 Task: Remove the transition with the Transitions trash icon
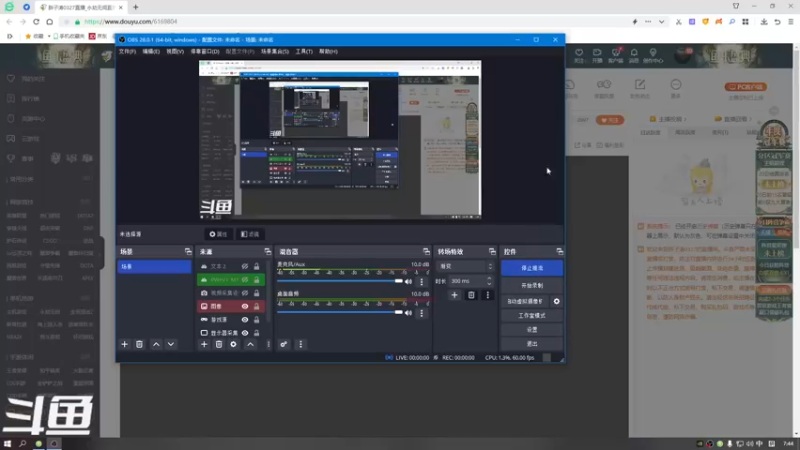(x=471, y=295)
